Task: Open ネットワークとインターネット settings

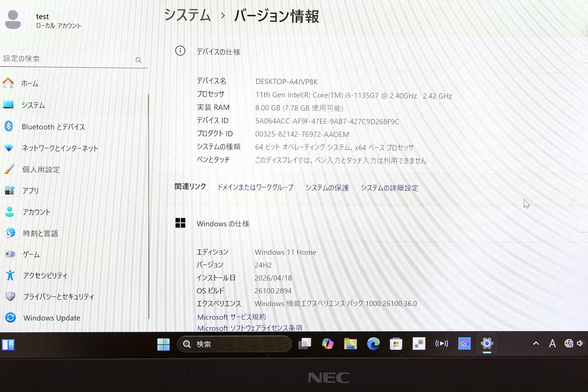Action: click(x=73, y=148)
